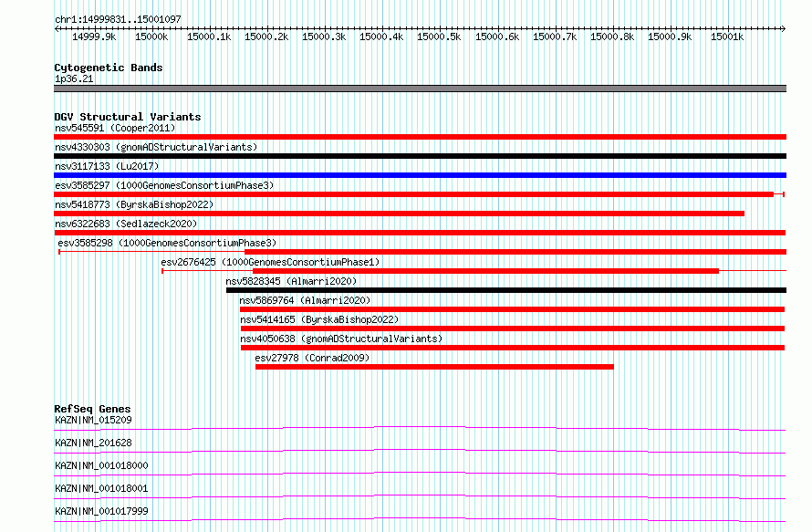Screen dimensions: 812x532
Task: Click the red bar under nsv5418773
Action: pyautogui.click(x=400, y=214)
